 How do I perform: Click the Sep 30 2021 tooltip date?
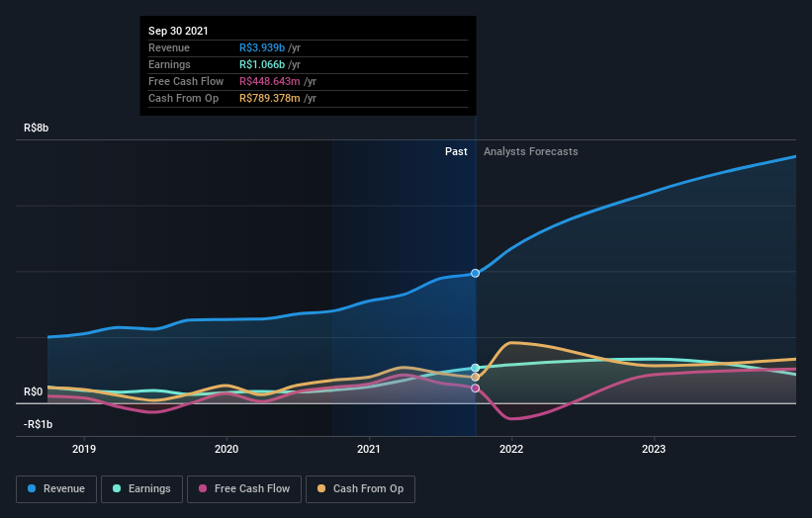click(178, 31)
